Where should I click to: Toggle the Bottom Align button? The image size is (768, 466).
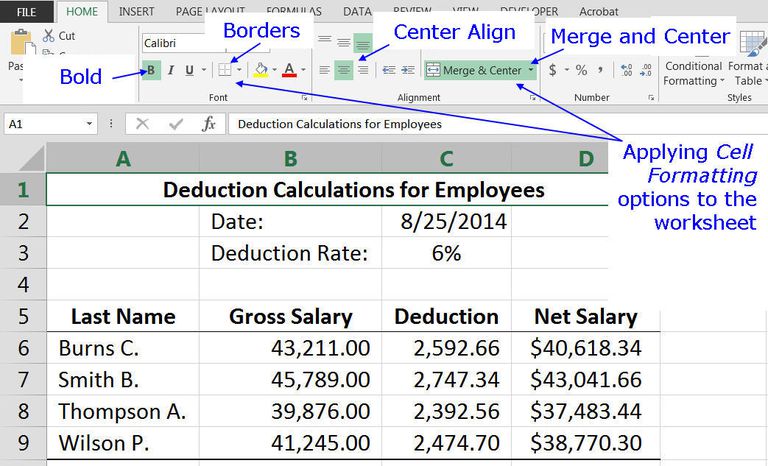(363, 43)
